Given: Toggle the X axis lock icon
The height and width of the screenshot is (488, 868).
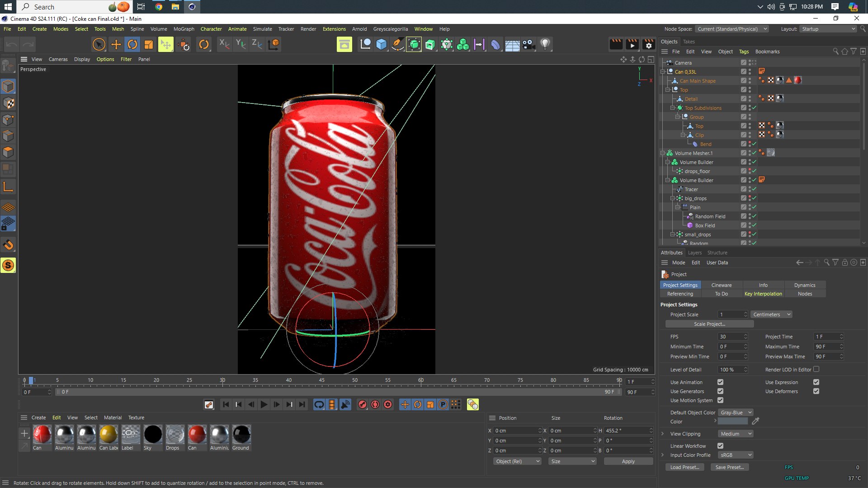Looking at the screenshot, I should click(x=224, y=44).
